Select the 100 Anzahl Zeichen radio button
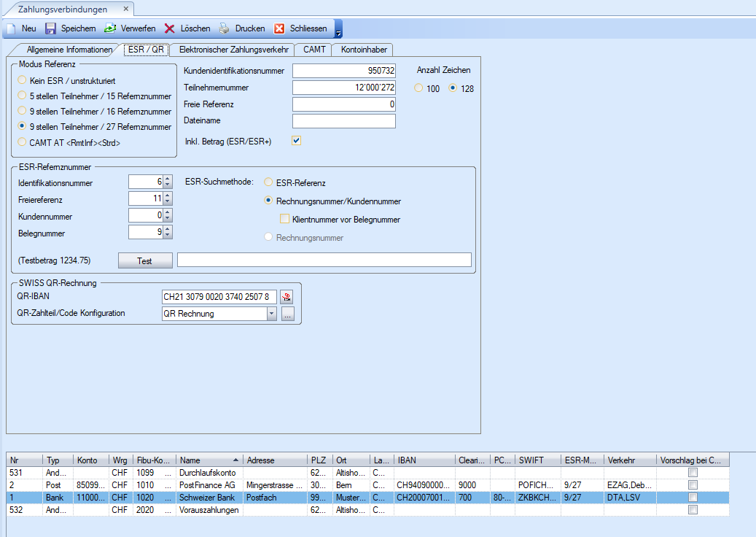 coord(418,88)
